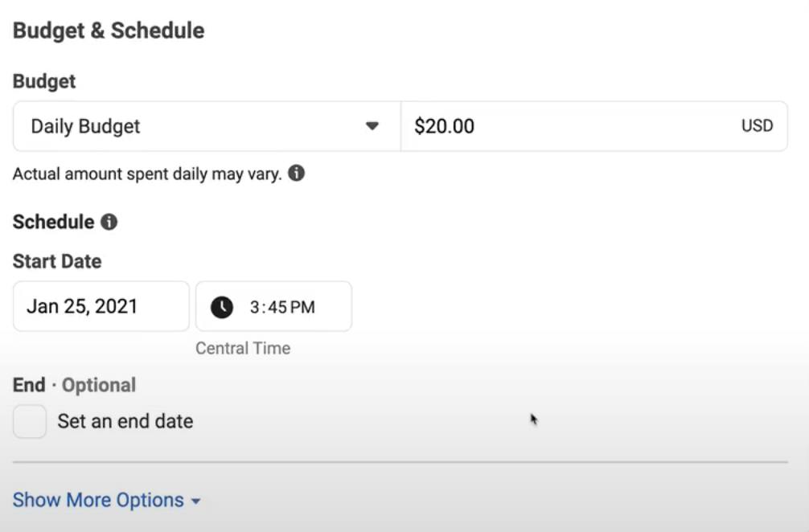Click the chevron beside Show More Options
The width and height of the screenshot is (809, 532).
pos(195,501)
